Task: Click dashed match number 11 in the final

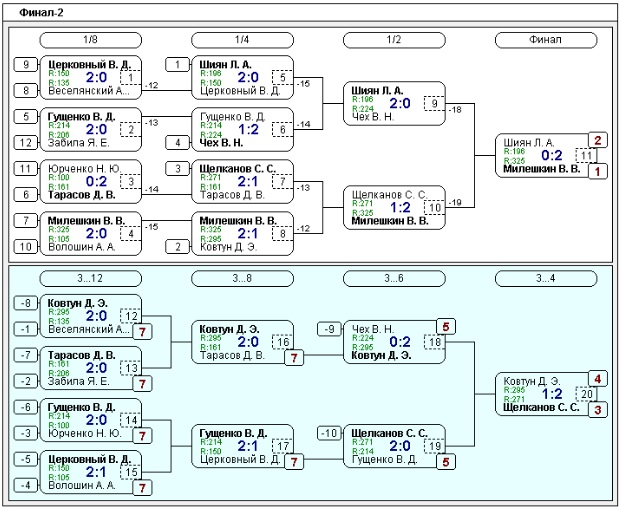Action: tap(586, 156)
